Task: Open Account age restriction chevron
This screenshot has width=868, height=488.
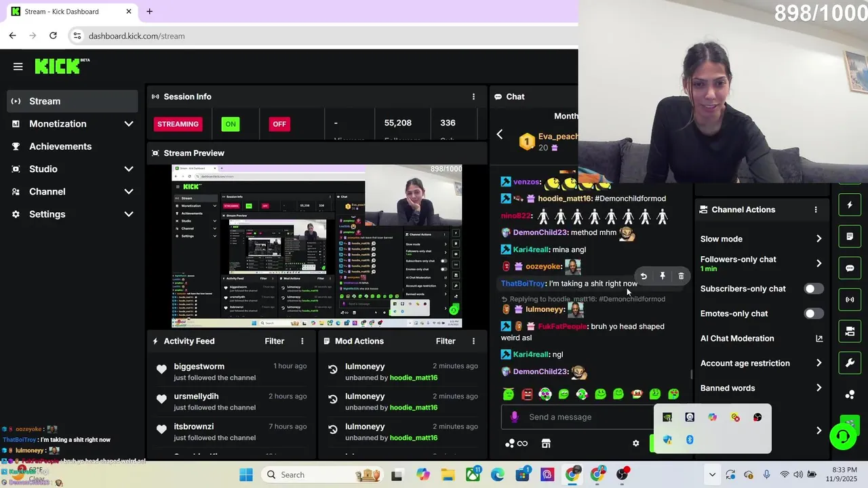Action: (x=818, y=363)
